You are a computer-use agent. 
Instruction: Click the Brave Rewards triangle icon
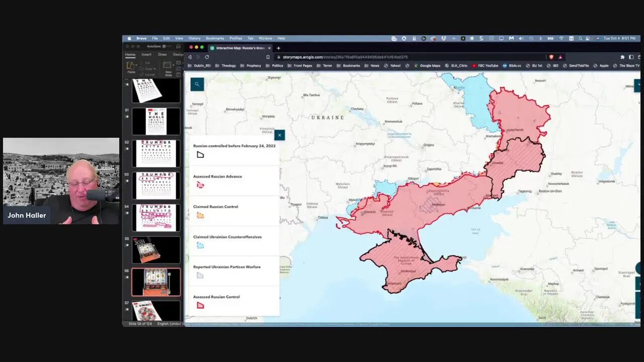coord(560,57)
